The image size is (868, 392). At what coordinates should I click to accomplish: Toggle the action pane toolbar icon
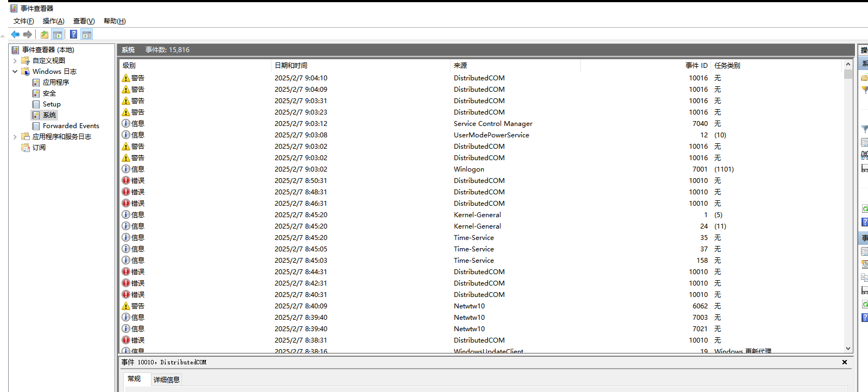(x=87, y=35)
